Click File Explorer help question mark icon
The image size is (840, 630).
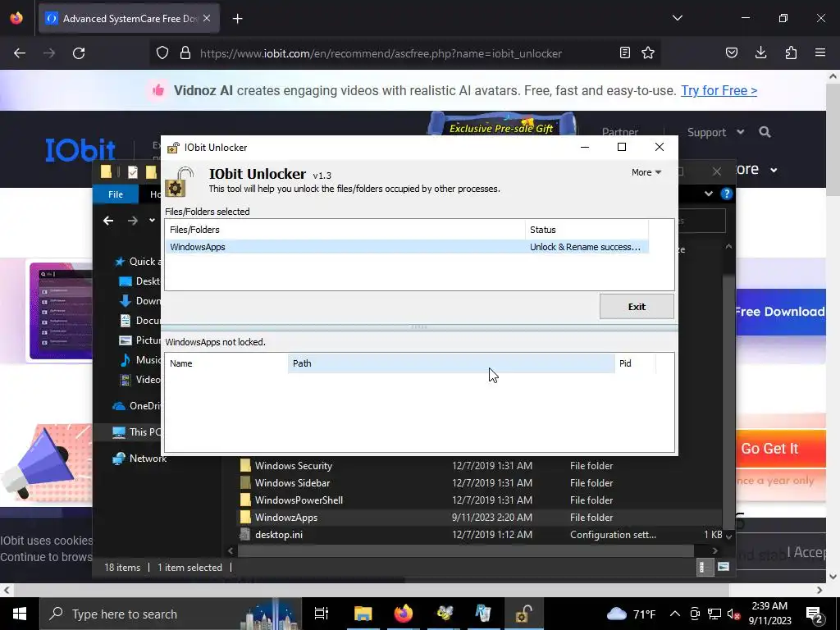(x=727, y=194)
